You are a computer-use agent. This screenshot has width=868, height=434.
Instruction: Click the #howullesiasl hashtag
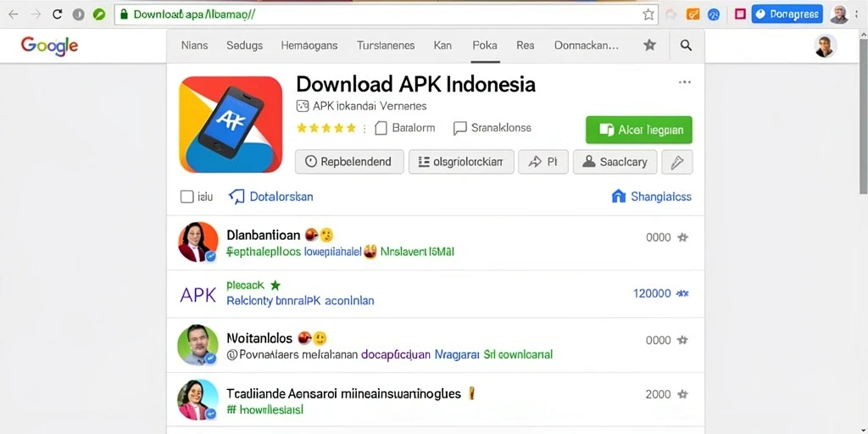click(x=264, y=410)
